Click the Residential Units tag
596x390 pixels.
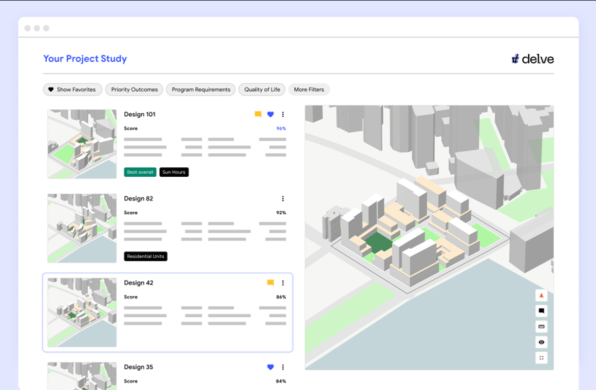coord(146,256)
